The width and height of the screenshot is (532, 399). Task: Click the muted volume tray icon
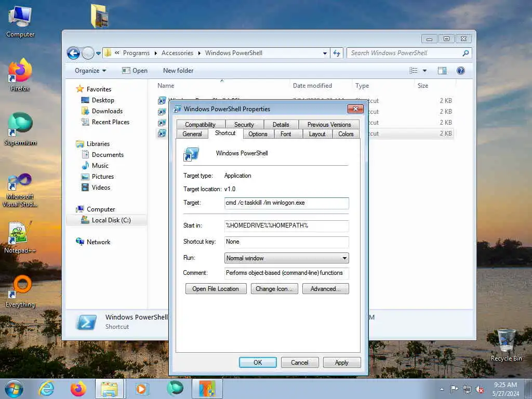[x=480, y=390]
